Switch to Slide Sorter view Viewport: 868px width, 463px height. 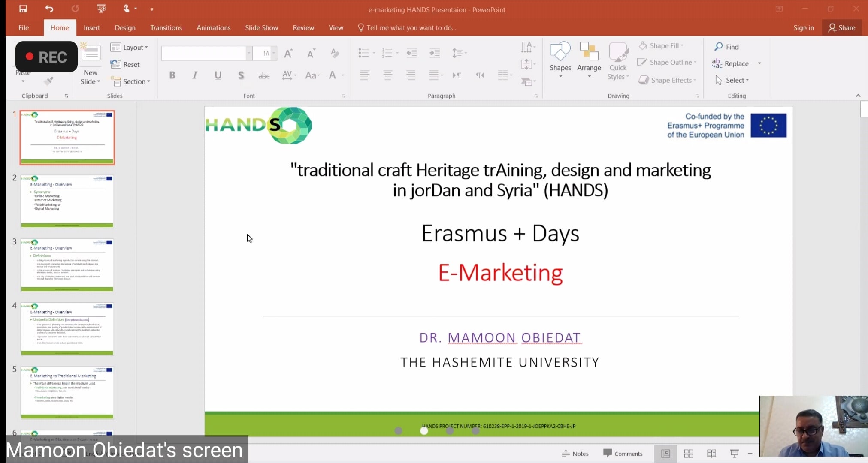click(689, 454)
